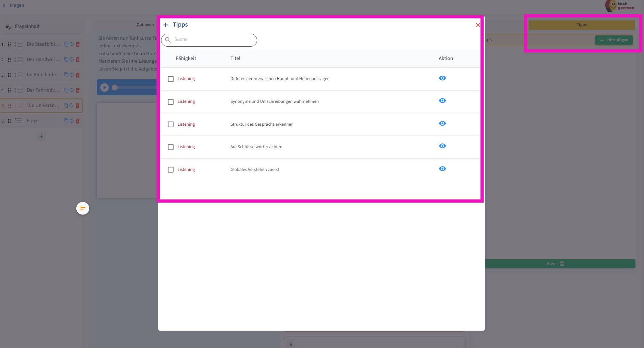
Task: View 'Struktur des Gesprächs erkennen' tip details
Action: coord(442,124)
